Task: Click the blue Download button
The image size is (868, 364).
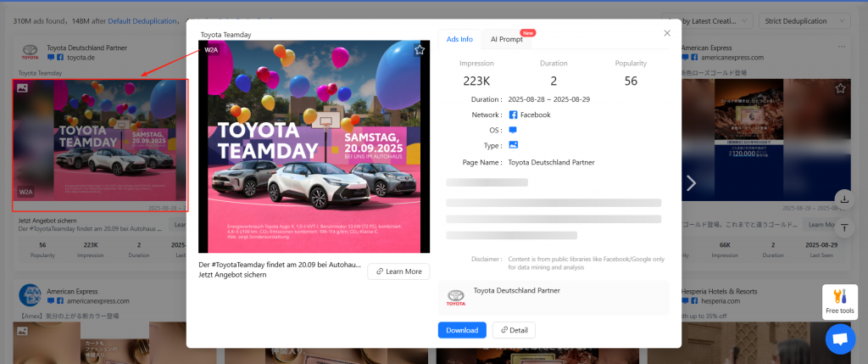Action: [462, 330]
